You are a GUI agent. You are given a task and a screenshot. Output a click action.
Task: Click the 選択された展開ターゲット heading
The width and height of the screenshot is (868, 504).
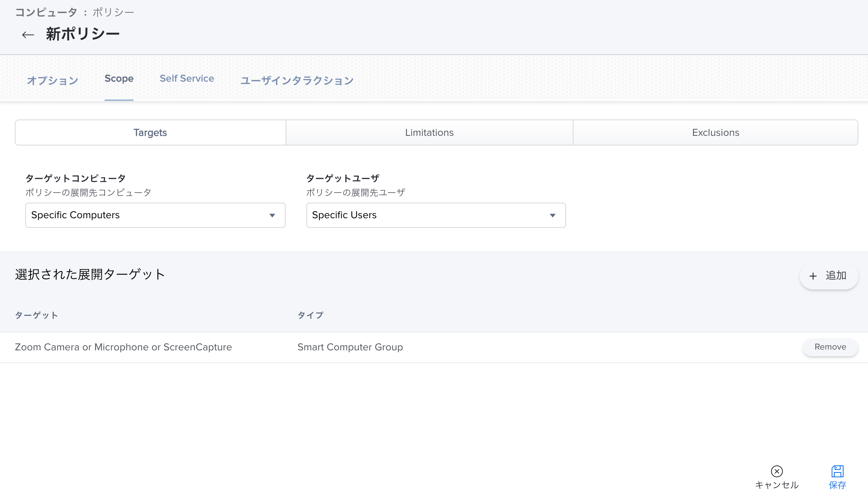90,275
